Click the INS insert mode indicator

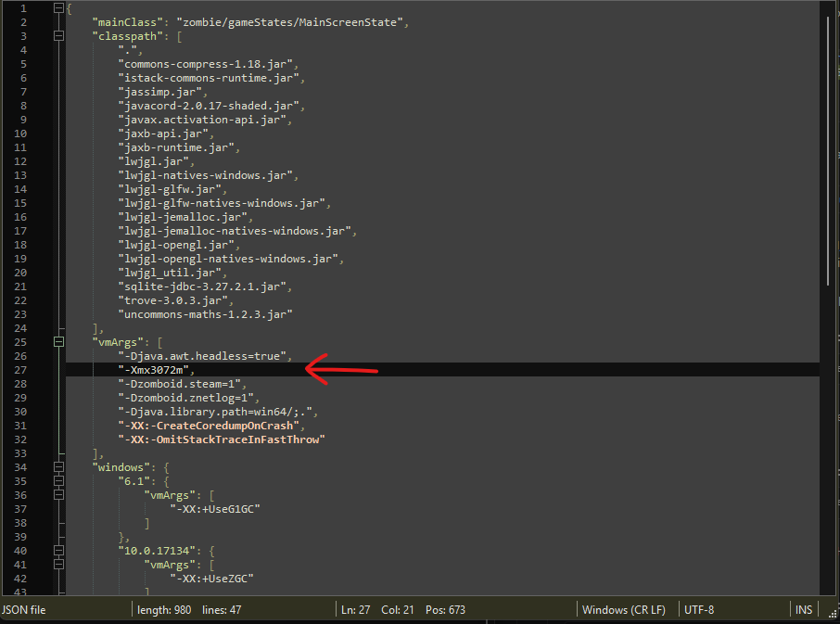803,609
